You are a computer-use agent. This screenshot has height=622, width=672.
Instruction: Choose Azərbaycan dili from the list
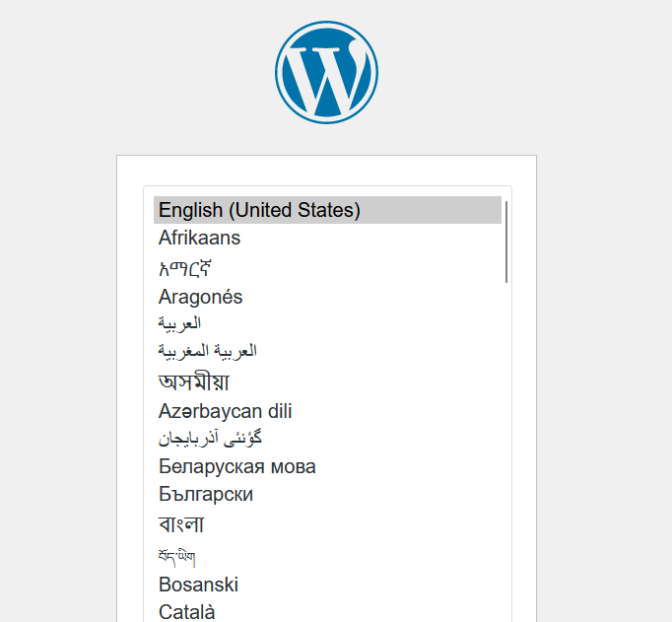tap(225, 411)
